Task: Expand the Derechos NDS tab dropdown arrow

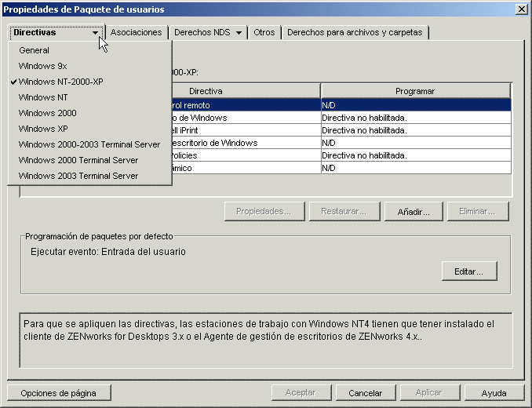Action: pyautogui.click(x=239, y=33)
